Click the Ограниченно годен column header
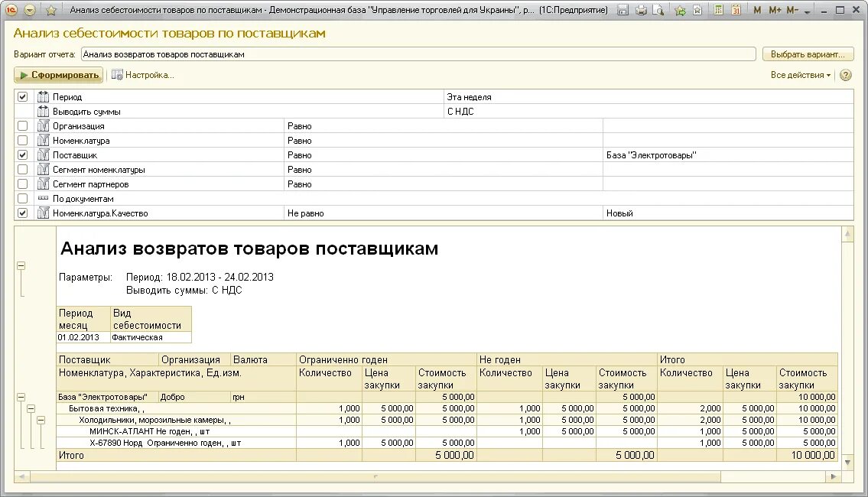This screenshot has width=868, height=497. tap(386, 359)
